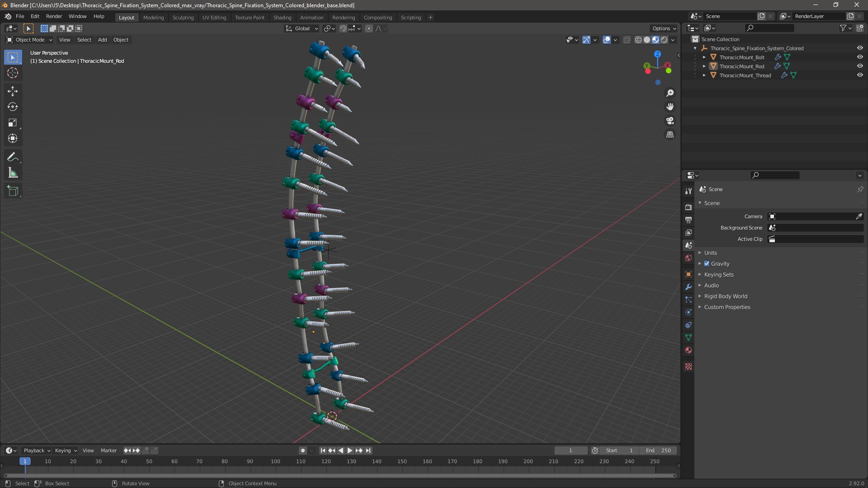Click the pan view hand icon
Screen dimensions: 868x488
point(670,107)
